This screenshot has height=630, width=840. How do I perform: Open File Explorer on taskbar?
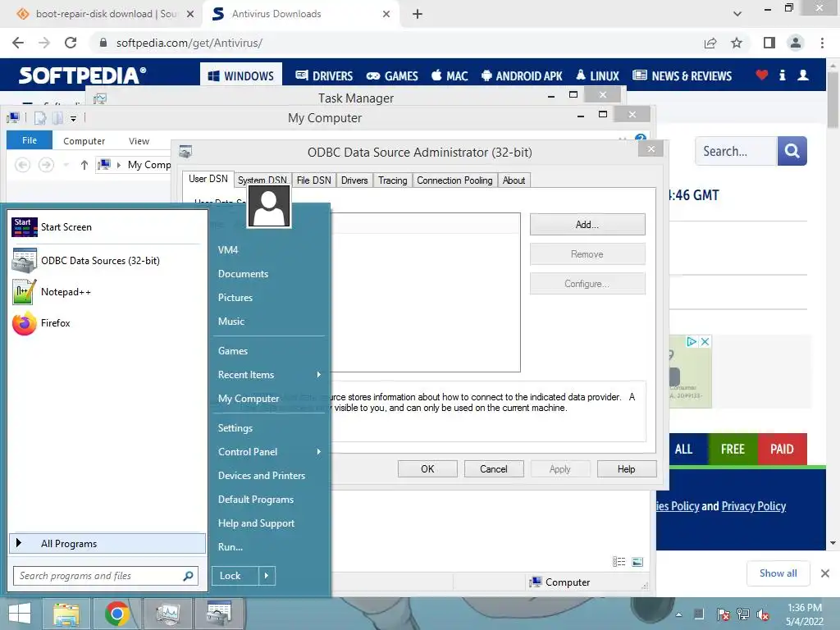[x=66, y=614]
